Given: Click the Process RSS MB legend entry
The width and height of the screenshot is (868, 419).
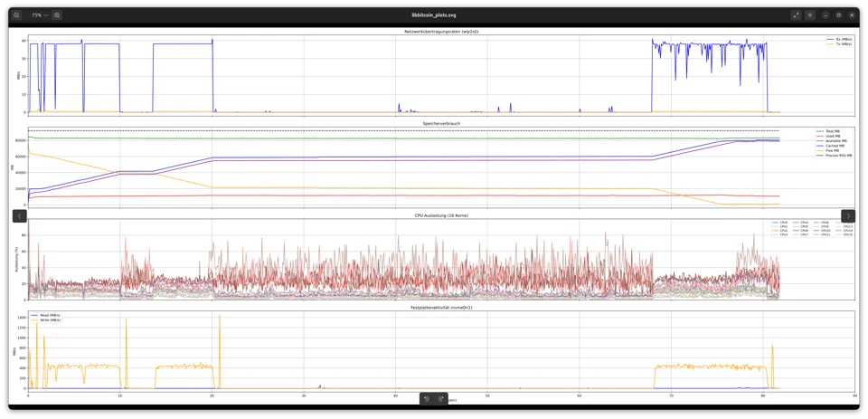Looking at the screenshot, I should (834, 155).
